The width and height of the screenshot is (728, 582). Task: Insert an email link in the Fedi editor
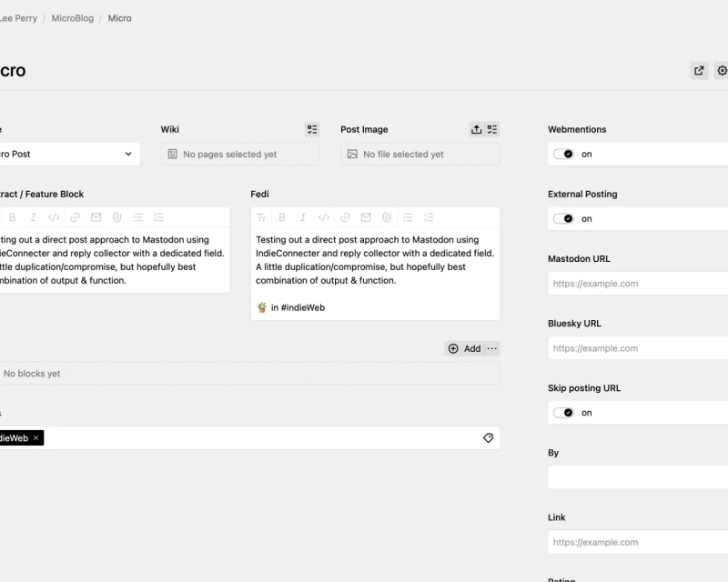[366, 216]
